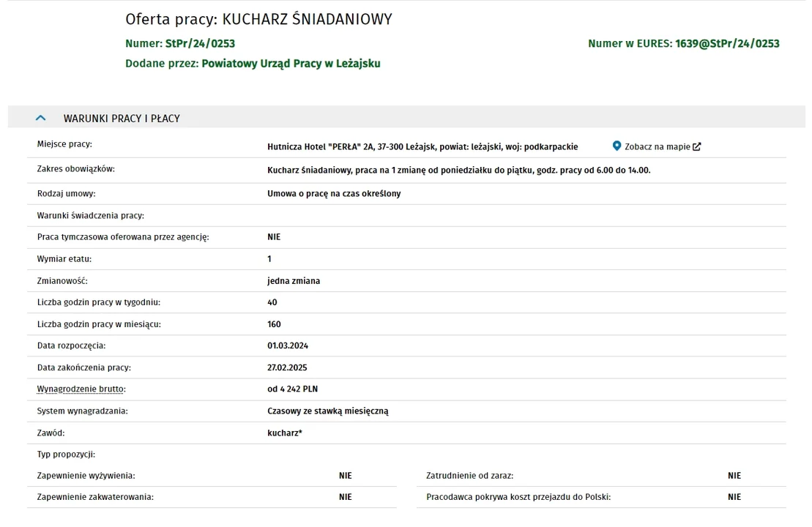
Task: Click the Zmianowość label
Action: pyautogui.click(x=62, y=280)
